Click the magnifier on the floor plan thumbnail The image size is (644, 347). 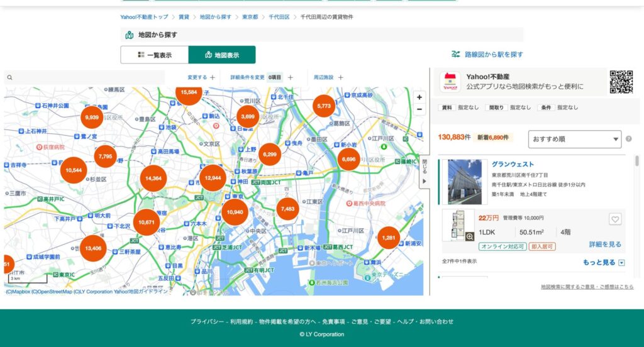pos(469,236)
